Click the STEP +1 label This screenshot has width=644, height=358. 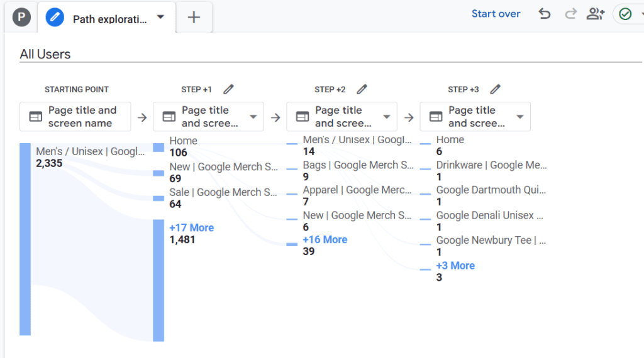pyautogui.click(x=196, y=89)
